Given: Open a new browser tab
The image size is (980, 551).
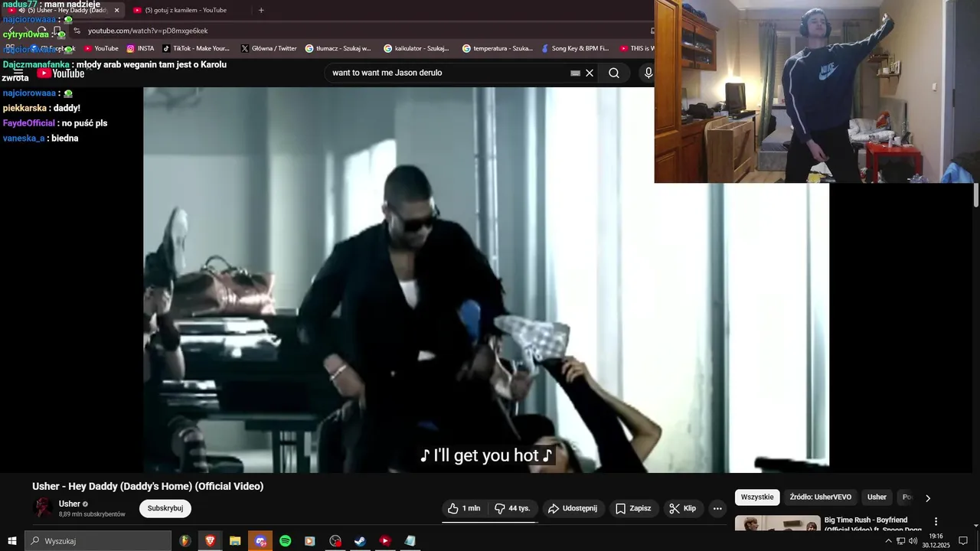Looking at the screenshot, I should click(261, 10).
